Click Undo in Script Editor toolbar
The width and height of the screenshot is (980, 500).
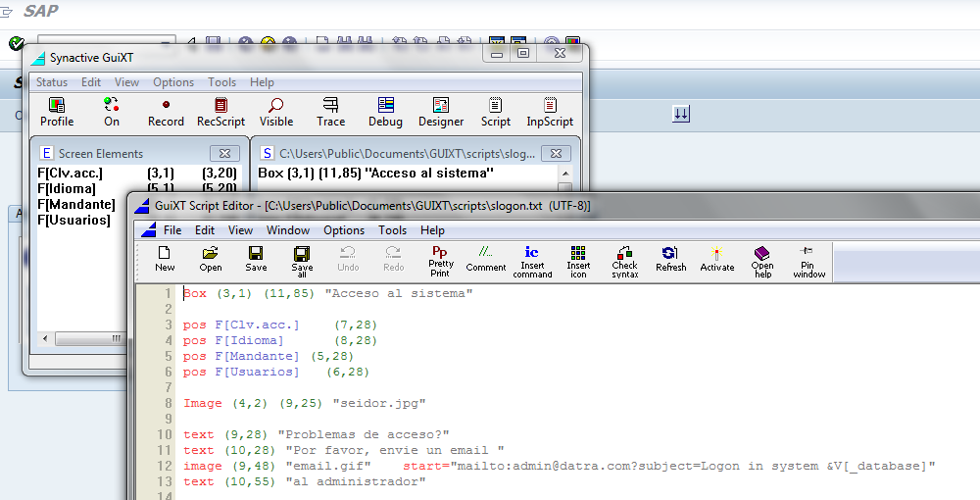click(348, 259)
